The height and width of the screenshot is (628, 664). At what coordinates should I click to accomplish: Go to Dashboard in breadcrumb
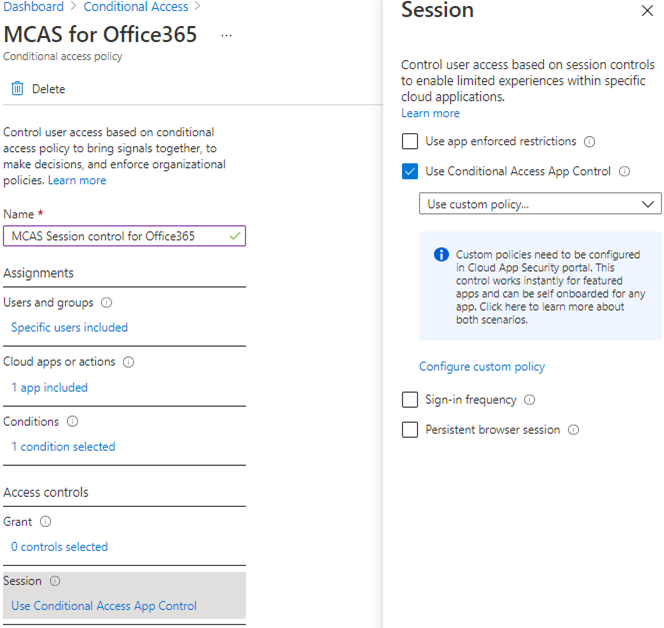pyautogui.click(x=33, y=7)
